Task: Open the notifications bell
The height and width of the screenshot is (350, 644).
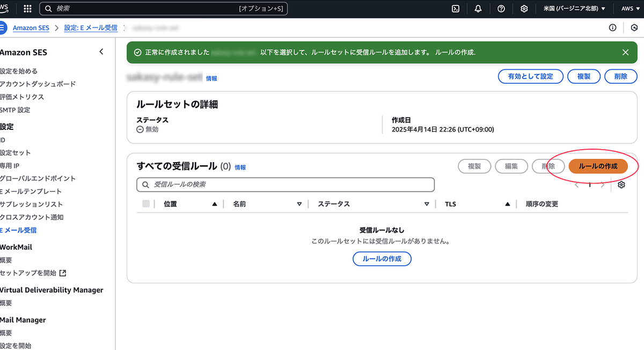Action: coord(478,9)
